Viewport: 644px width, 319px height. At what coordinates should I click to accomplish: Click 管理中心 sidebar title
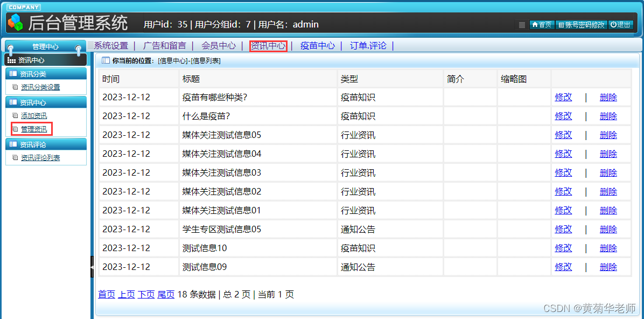tap(45, 47)
